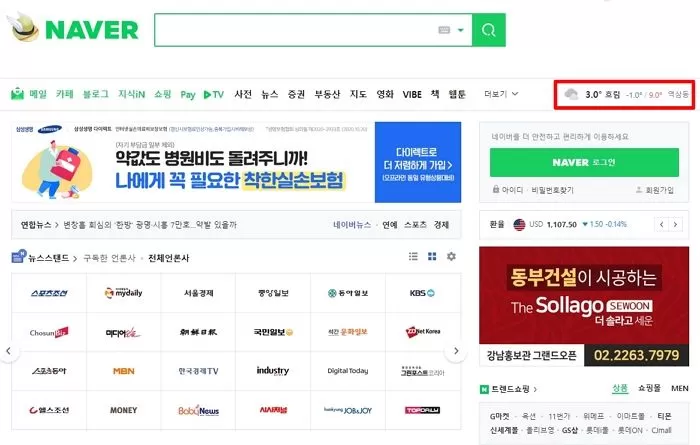This screenshot has width=700, height=445.
Task: Click the US flag exchange rate icon
Action: click(x=519, y=224)
